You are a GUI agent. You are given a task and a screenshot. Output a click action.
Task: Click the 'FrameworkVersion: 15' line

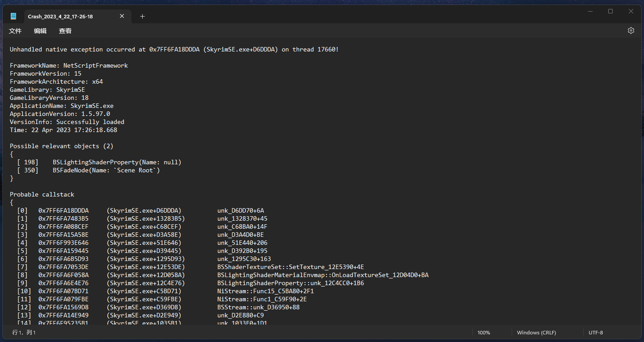click(x=46, y=73)
